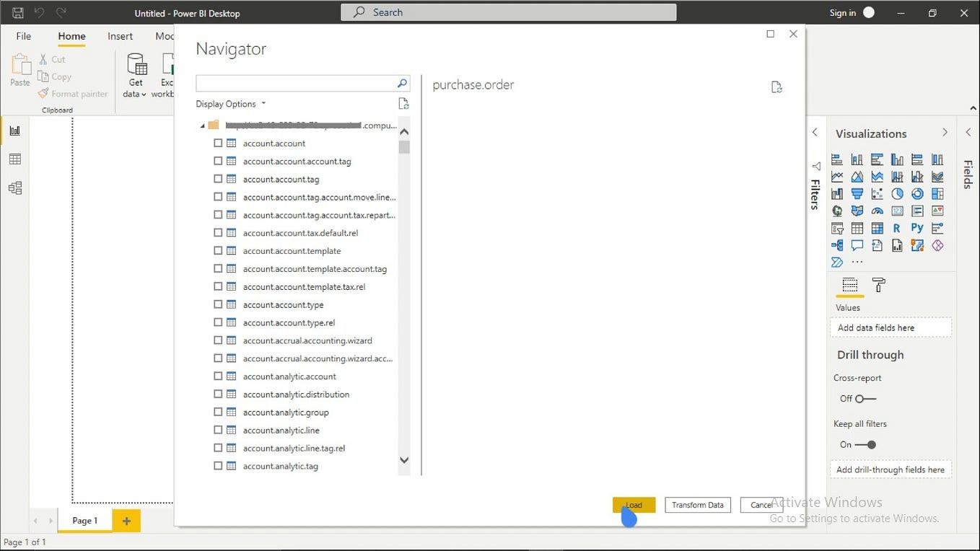Open the File menu
Viewport: 980px width, 551px height.
(23, 35)
